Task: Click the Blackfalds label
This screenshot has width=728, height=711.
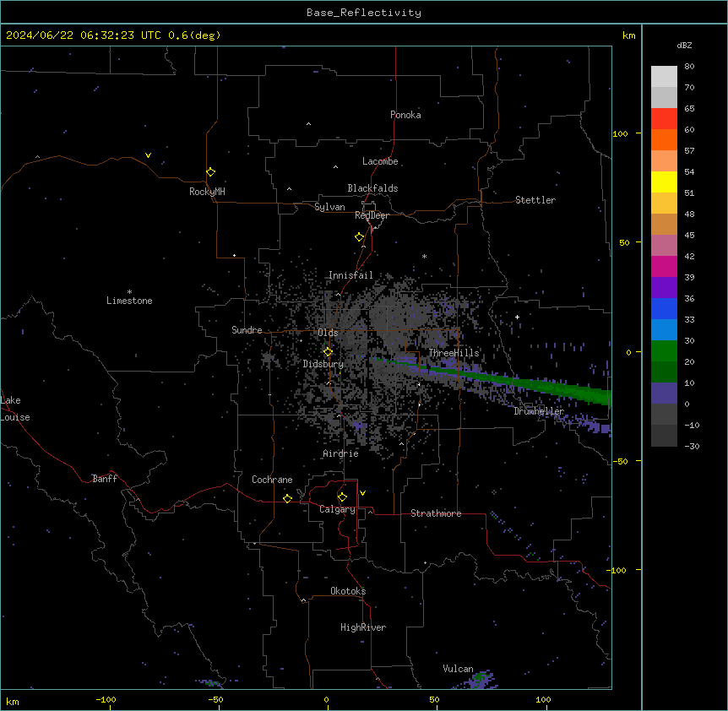Action: tap(372, 188)
